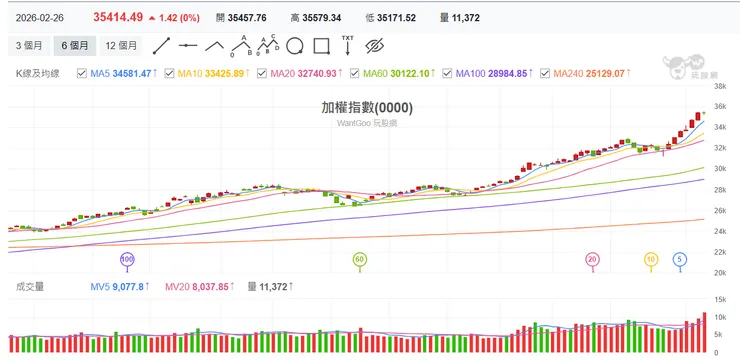Uncheck the MA20 moving average checkbox
This screenshot has height=360, width=740.
262,74
